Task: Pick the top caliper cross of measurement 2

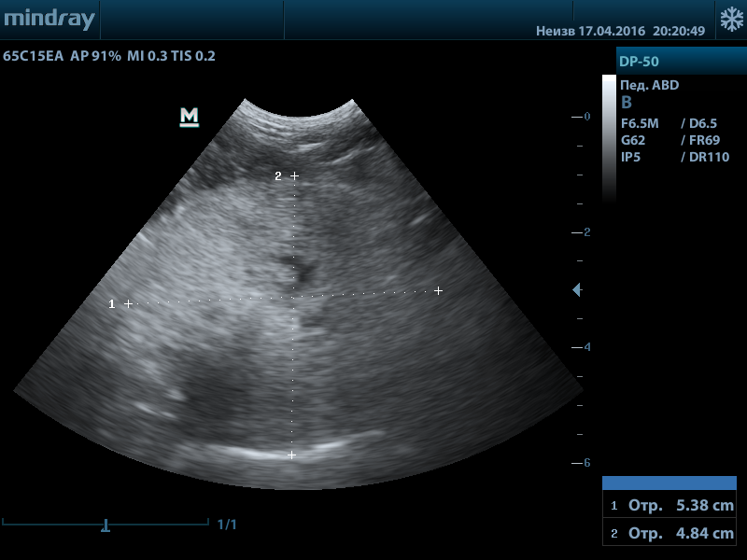Action: pyautogui.click(x=294, y=175)
